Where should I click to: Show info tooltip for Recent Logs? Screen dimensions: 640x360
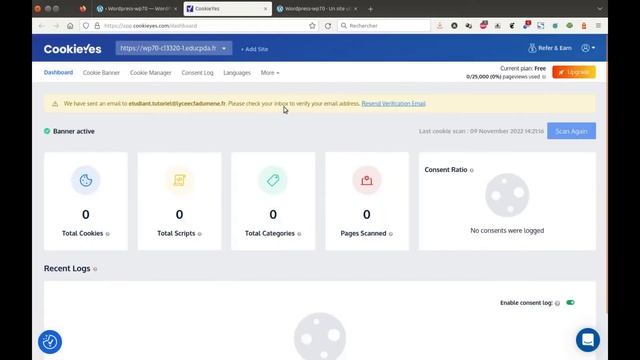95,269
